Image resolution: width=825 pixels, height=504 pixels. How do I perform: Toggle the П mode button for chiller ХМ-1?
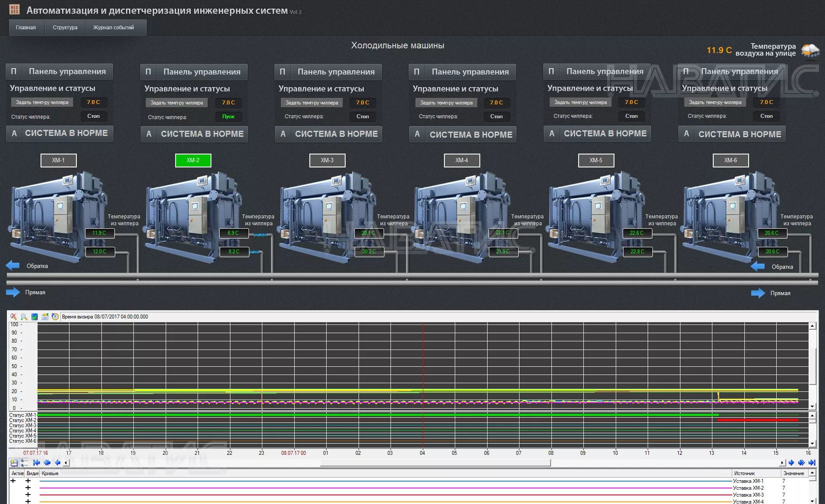coord(14,71)
